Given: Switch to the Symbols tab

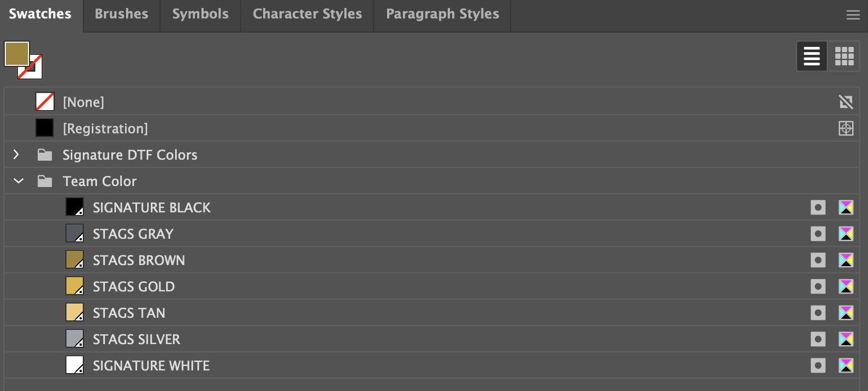Looking at the screenshot, I should [200, 14].
